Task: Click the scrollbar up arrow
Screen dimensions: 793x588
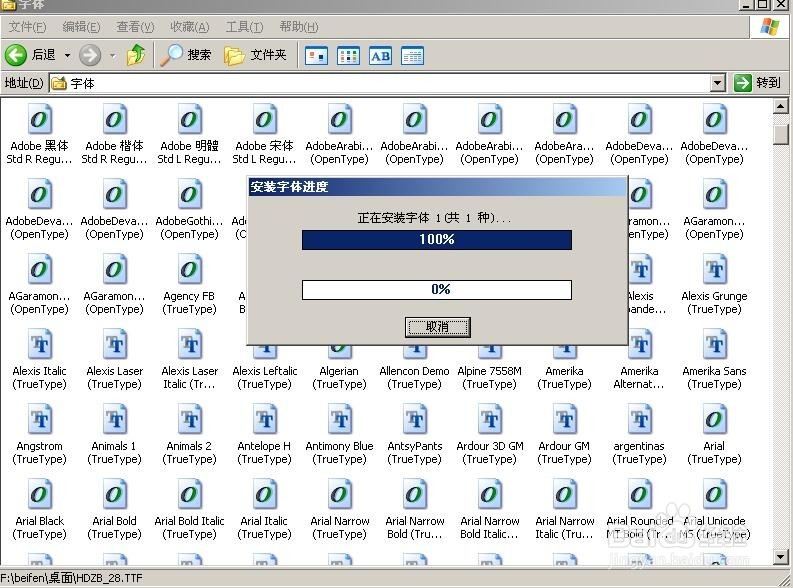Action: (x=781, y=107)
